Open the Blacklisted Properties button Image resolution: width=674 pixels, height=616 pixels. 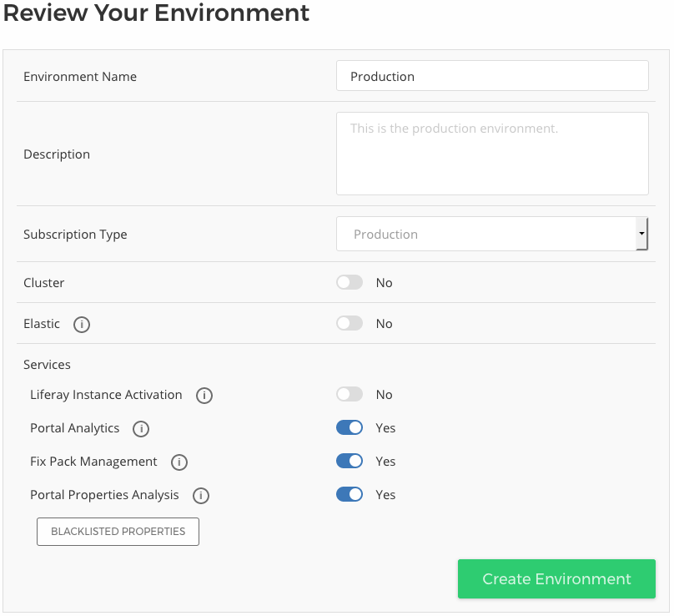[x=118, y=532]
